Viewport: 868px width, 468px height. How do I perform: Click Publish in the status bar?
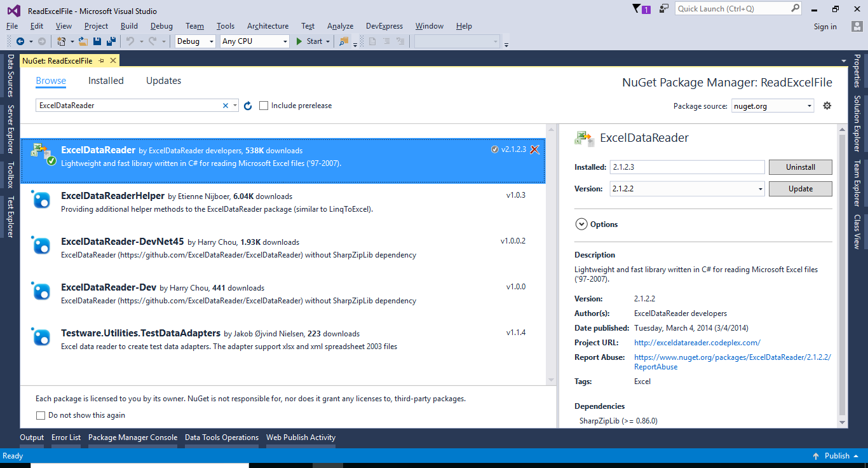[837, 456]
